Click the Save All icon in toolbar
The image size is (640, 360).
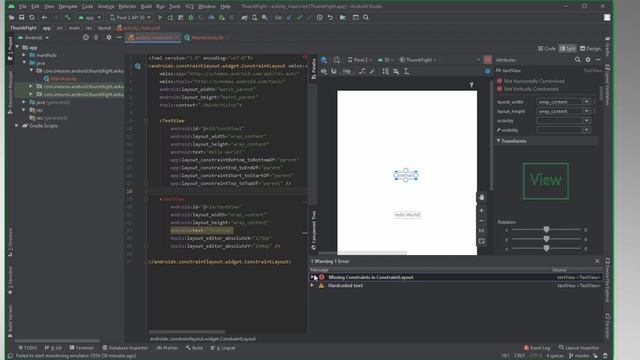tap(21, 18)
